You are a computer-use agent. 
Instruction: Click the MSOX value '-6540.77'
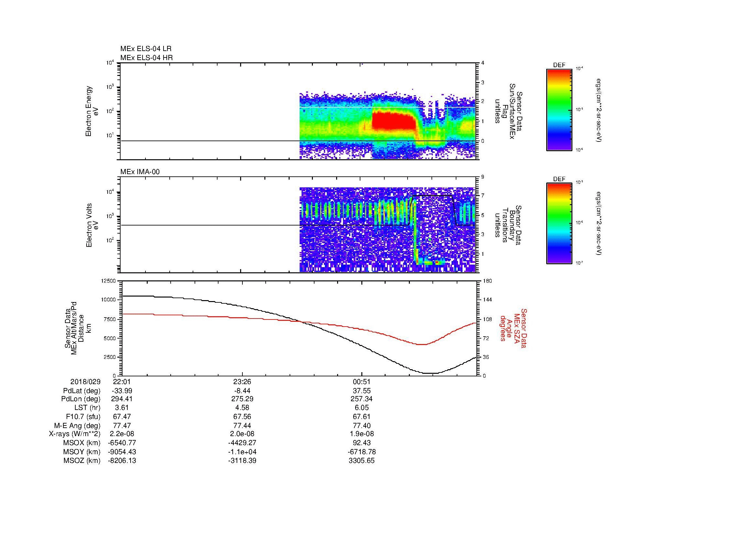point(122,443)
